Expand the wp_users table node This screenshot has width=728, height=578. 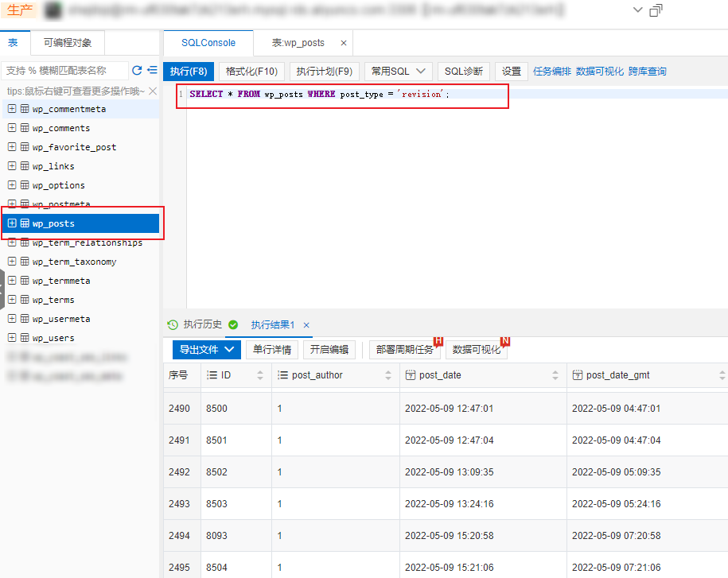[x=12, y=338]
